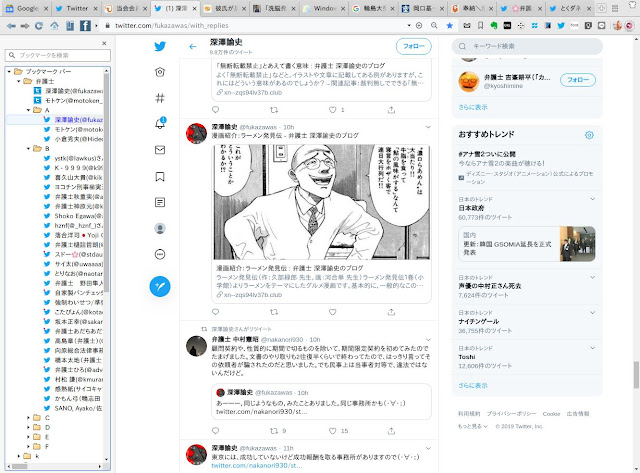Open dropdown on ナイチンゲール trend
The image size is (640, 473).
click(592, 313)
